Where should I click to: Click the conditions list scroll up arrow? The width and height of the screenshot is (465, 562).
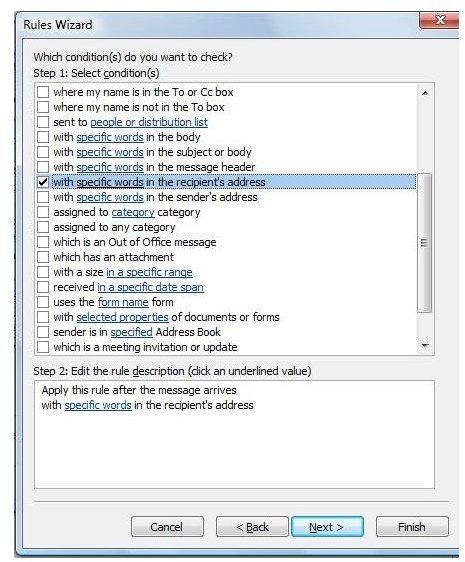tap(425, 93)
